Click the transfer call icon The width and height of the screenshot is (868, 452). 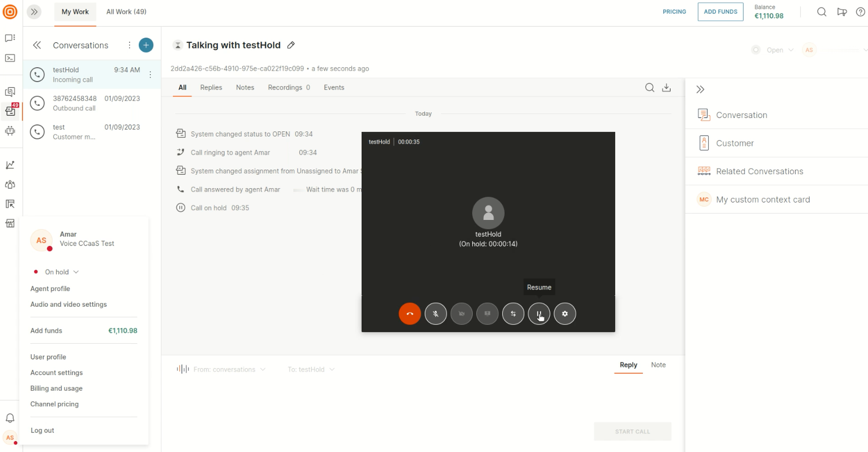pyautogui.click(x=513, y=314)
